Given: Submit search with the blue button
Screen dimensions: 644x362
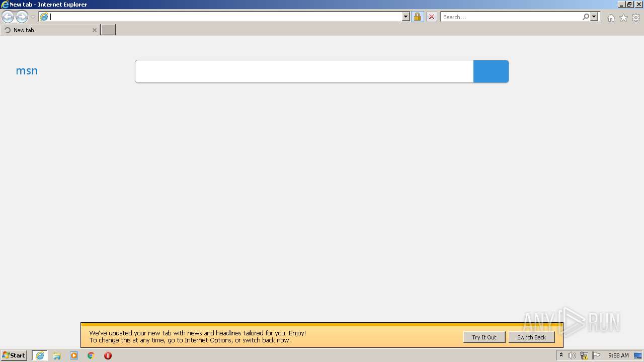Looking at the screenshot, I should pos(491,71).
